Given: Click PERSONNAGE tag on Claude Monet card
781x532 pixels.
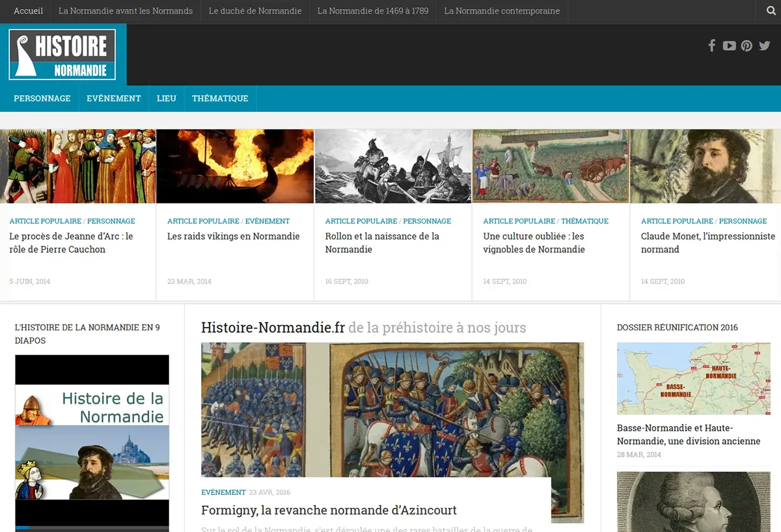Looking at the screenshot, I should (x=743, y=221).
